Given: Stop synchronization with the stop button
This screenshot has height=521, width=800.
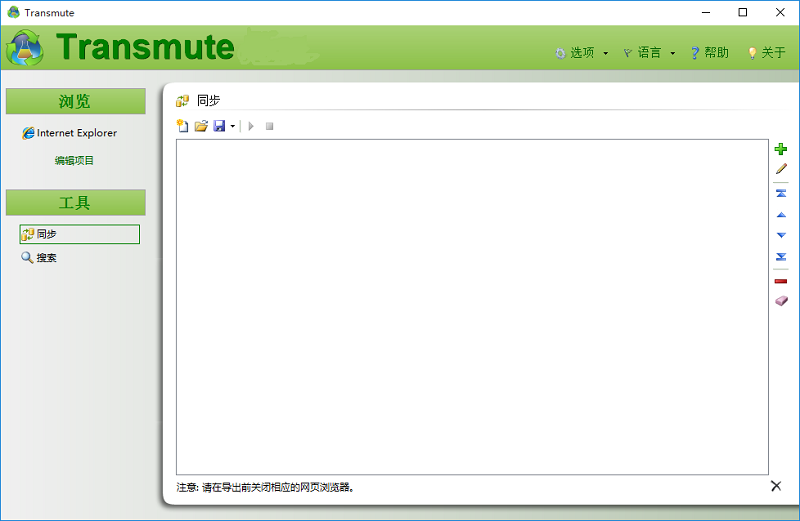Looking at the screenshot, I should point(269,126).
